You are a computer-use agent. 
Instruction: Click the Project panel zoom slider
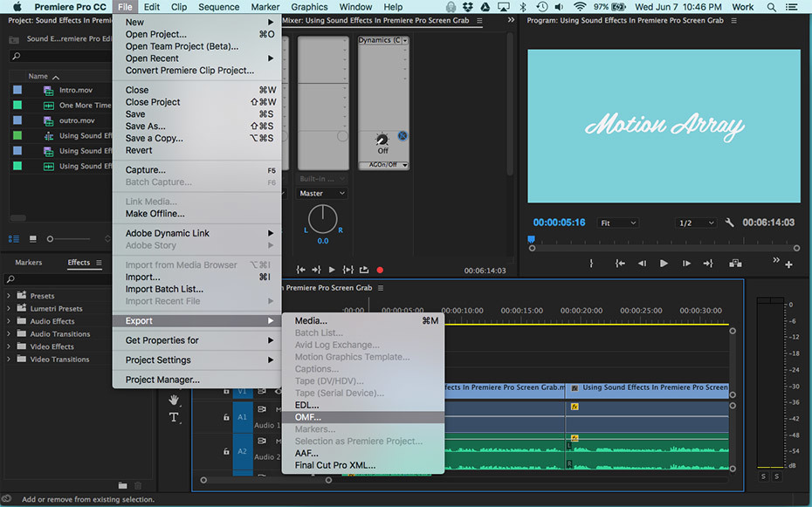(51, 238)
